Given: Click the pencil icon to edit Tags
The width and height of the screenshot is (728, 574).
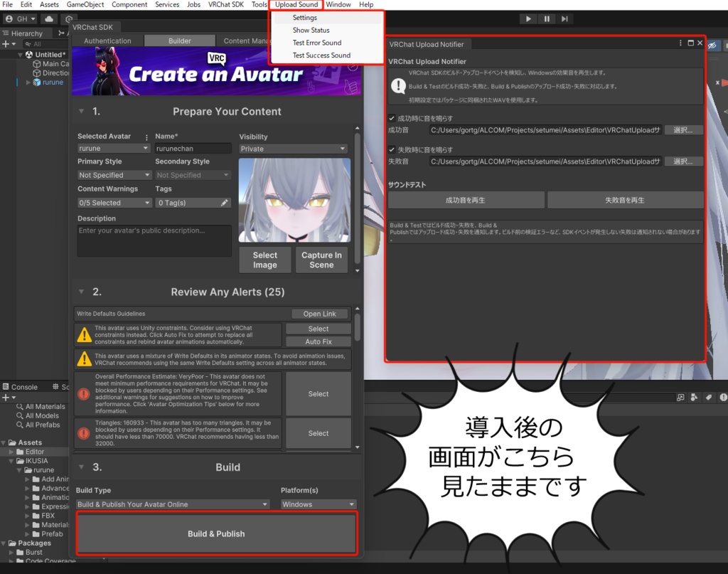Looking at the screenshot, I should click(x=224, y=203).
